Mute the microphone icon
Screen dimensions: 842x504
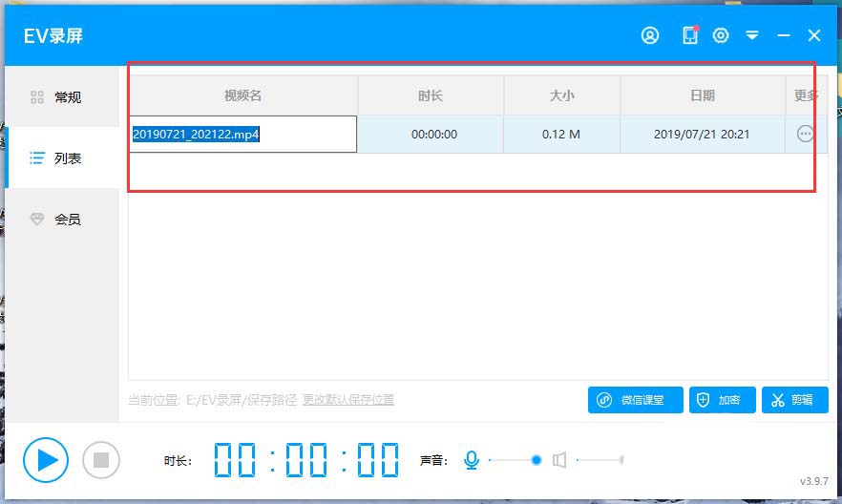[x=471, y=460]
